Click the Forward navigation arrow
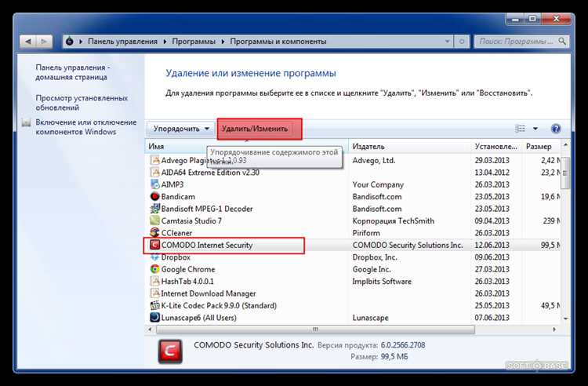588x386 pixels. pyautogui.click(x=44, y=42)
